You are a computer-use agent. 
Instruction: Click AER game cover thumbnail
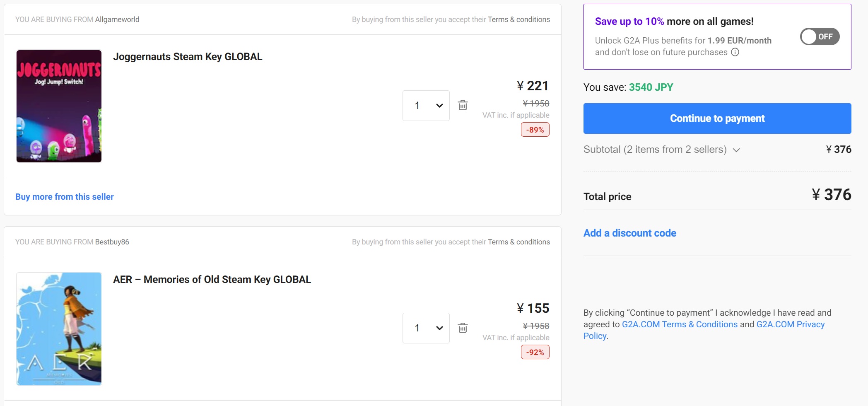coord(59,329)
